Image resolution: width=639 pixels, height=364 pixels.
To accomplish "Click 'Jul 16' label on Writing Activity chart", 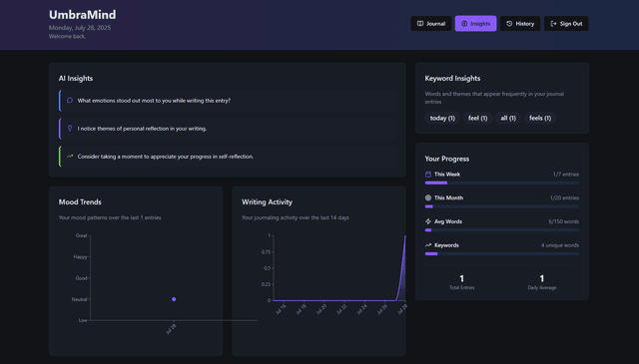I will (x=281, y=309).
